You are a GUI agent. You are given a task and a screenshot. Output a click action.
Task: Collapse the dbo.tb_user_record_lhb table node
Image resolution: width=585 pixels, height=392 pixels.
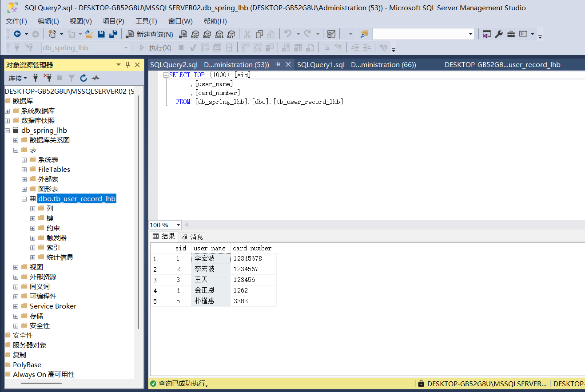24,199
